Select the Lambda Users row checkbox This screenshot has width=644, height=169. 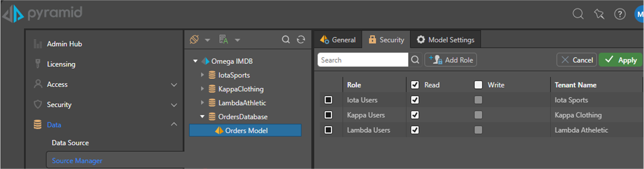click(x=328, y=130)
